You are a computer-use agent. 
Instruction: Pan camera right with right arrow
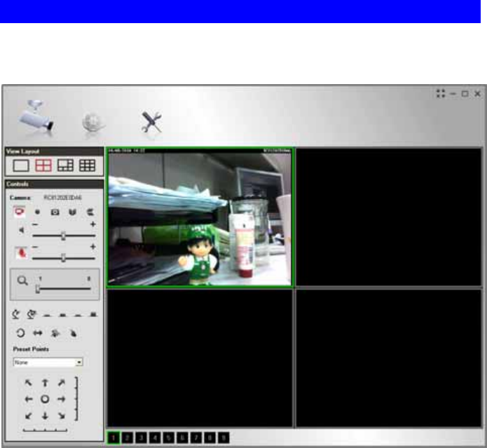[62, 399]
